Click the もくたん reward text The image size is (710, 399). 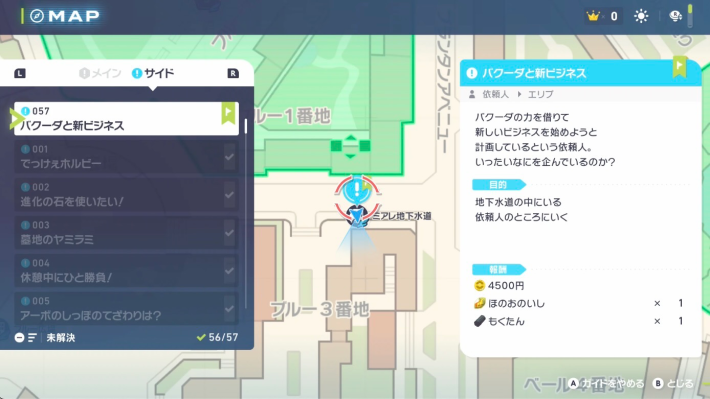(506, 322)
